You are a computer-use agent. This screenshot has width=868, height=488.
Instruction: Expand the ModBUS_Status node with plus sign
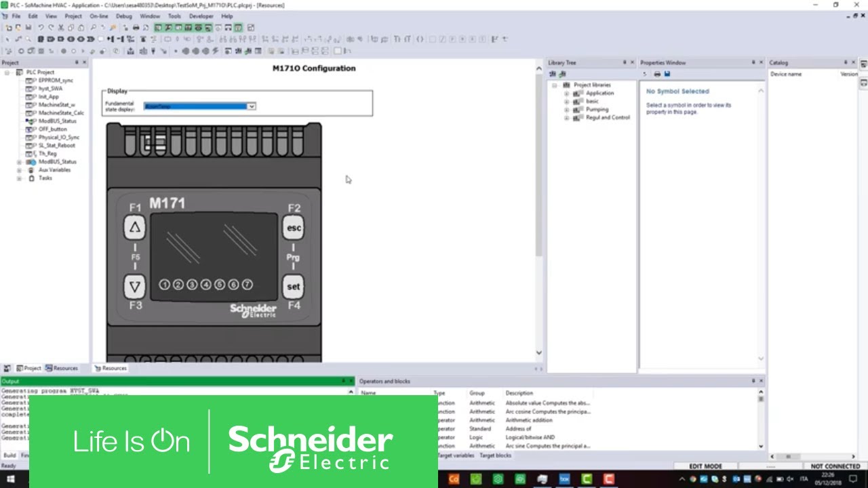point(19,162)
